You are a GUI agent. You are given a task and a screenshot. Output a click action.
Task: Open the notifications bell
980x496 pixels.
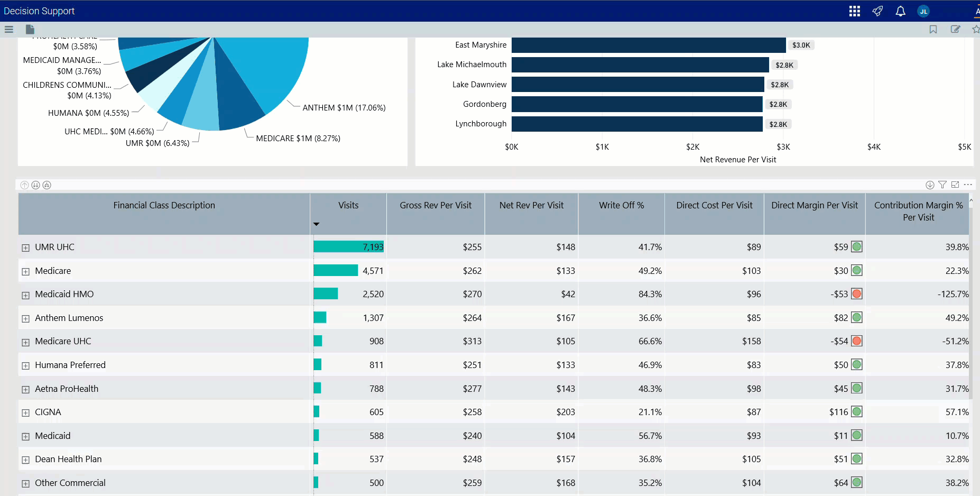[x=900, y=11]
